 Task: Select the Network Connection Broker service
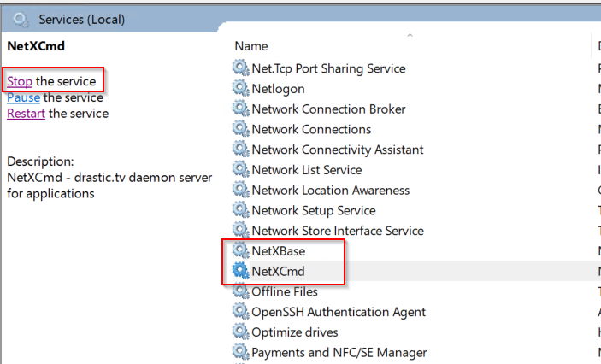328,109
